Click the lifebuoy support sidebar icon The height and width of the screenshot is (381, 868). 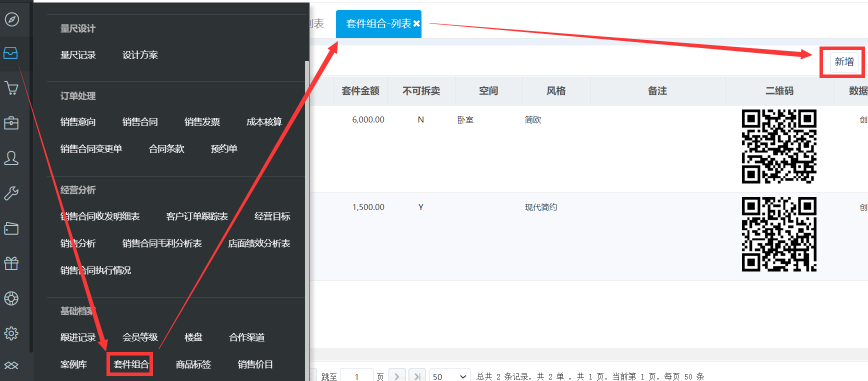click(11, 298)
